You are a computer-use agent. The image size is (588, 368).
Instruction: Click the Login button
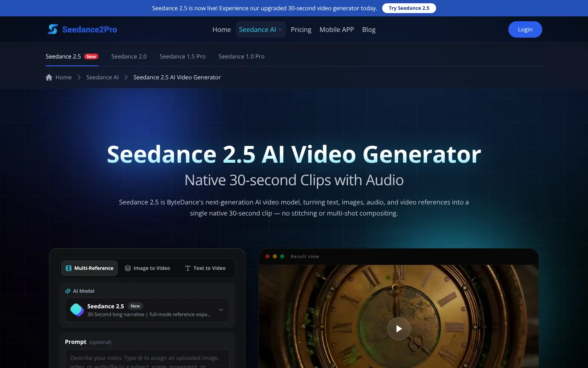[525, 29]
